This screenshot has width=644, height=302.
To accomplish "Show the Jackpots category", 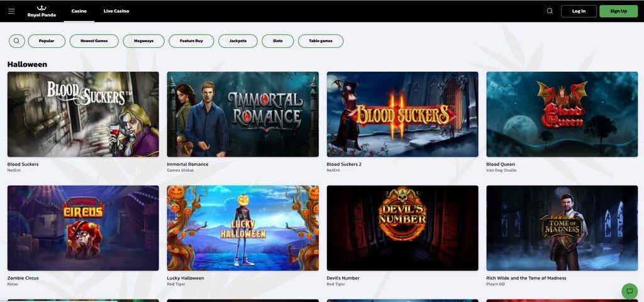I will click(x=238, y=41).
